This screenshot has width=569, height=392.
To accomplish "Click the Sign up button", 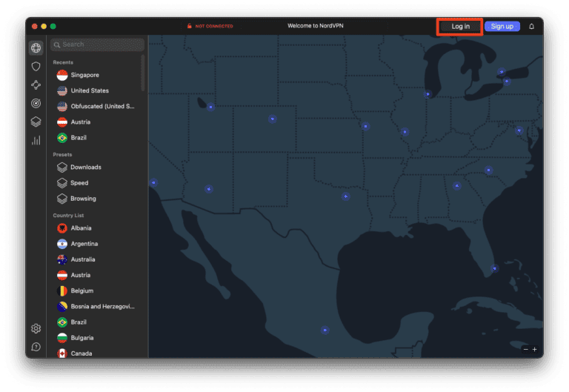I will click(502, 27).
